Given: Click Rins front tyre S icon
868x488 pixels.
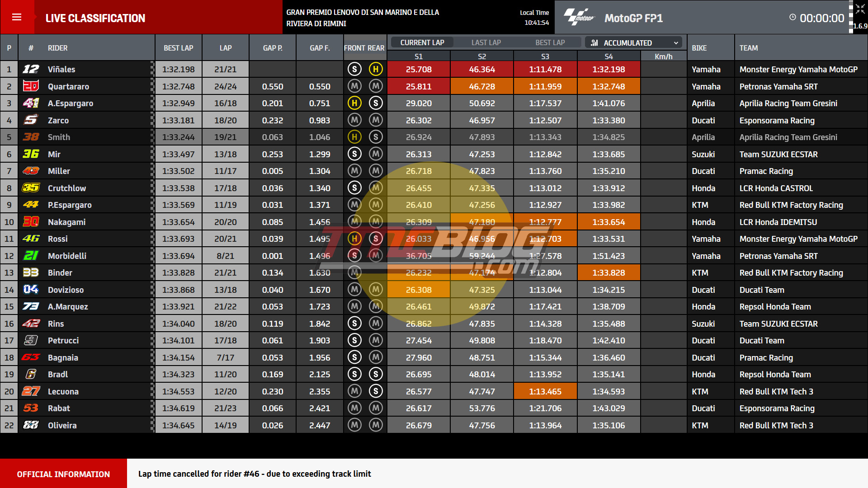Looking at the screenshot, I should (354, 324).
